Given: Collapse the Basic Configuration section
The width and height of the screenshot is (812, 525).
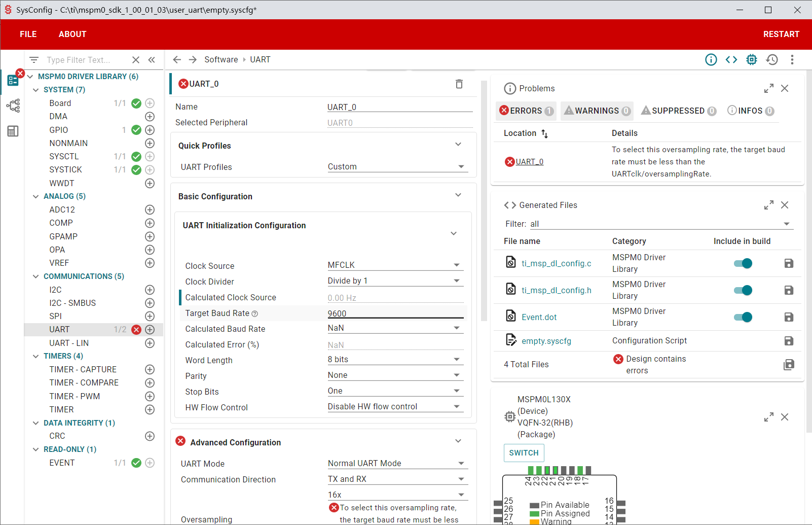Looking at the screenshot, I should coord(458,195).
